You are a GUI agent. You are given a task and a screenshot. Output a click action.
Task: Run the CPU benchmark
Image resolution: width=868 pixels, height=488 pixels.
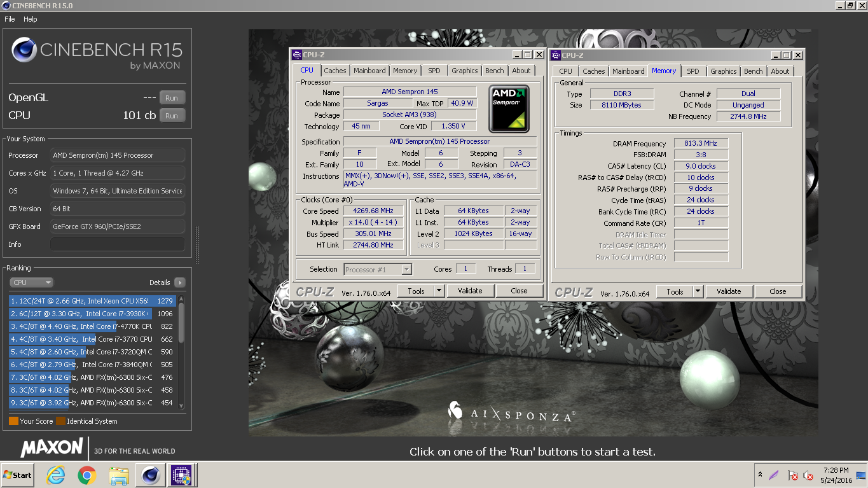pos(172,116)
